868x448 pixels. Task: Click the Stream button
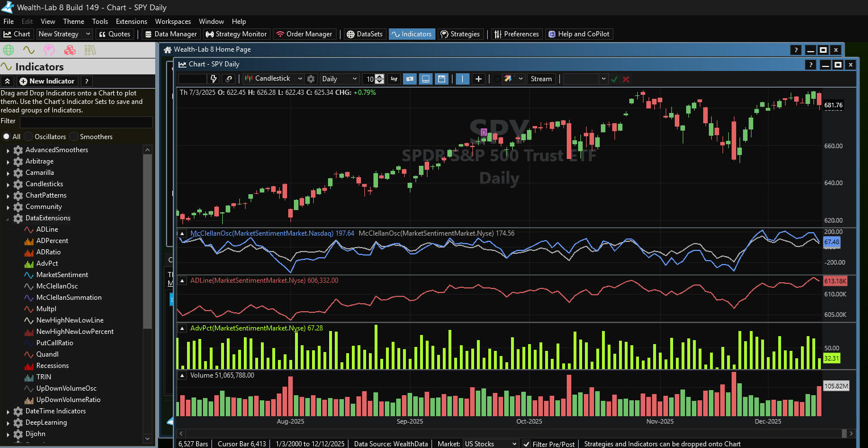point(541,79)
